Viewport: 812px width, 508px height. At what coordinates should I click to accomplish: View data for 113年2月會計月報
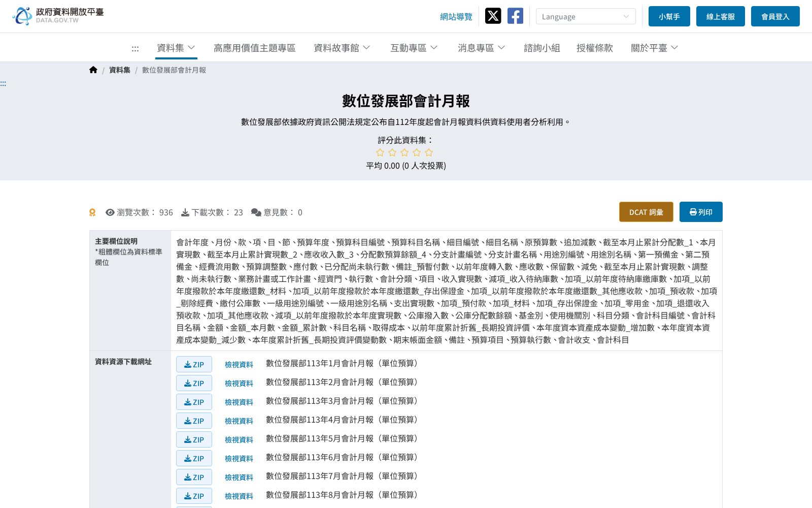pyautogui.click(x=239, y=383)
